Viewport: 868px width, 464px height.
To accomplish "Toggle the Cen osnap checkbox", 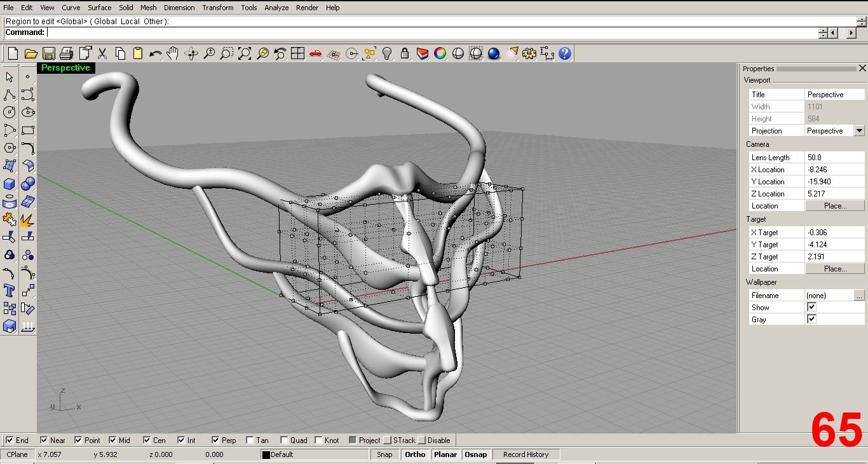I will coord(147,440).
